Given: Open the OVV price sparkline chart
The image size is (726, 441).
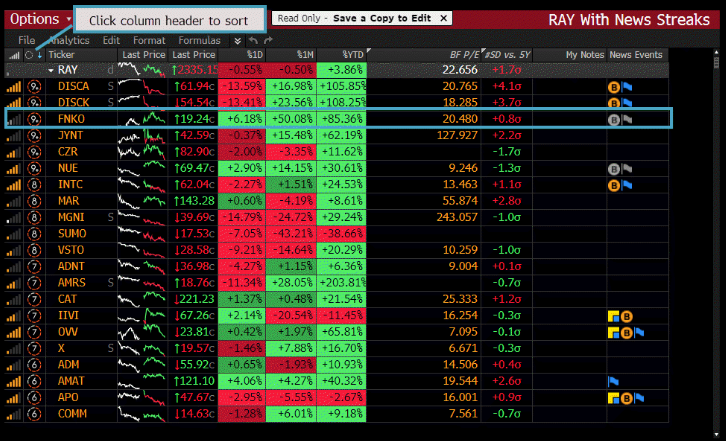Looking at the screenshot, I should click(x=142, y=332).
